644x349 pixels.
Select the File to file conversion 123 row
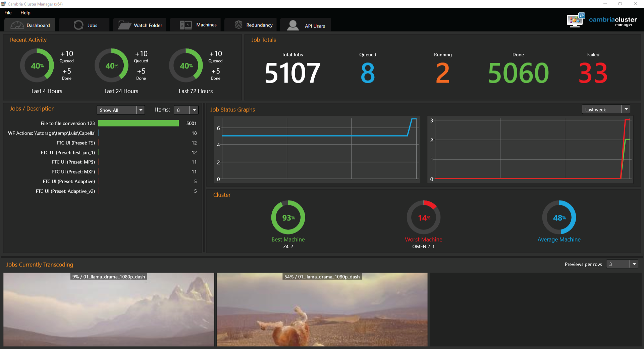pos(102,123)
